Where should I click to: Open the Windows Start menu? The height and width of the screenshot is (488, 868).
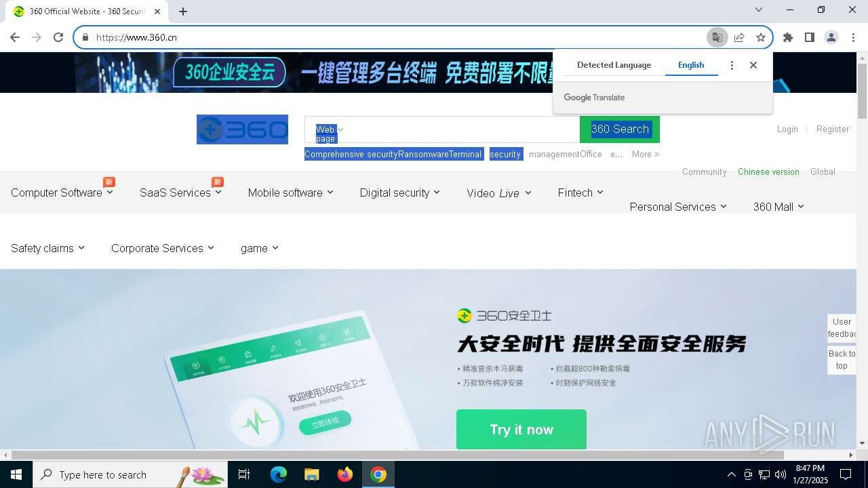(16, 474)
